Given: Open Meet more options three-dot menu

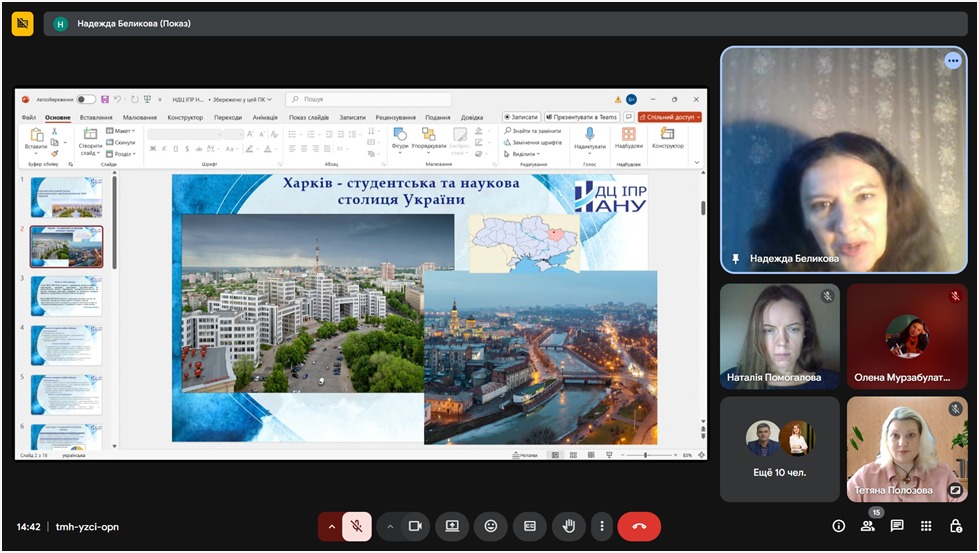Looking at the screenshot, I should [x=601, y=527].
